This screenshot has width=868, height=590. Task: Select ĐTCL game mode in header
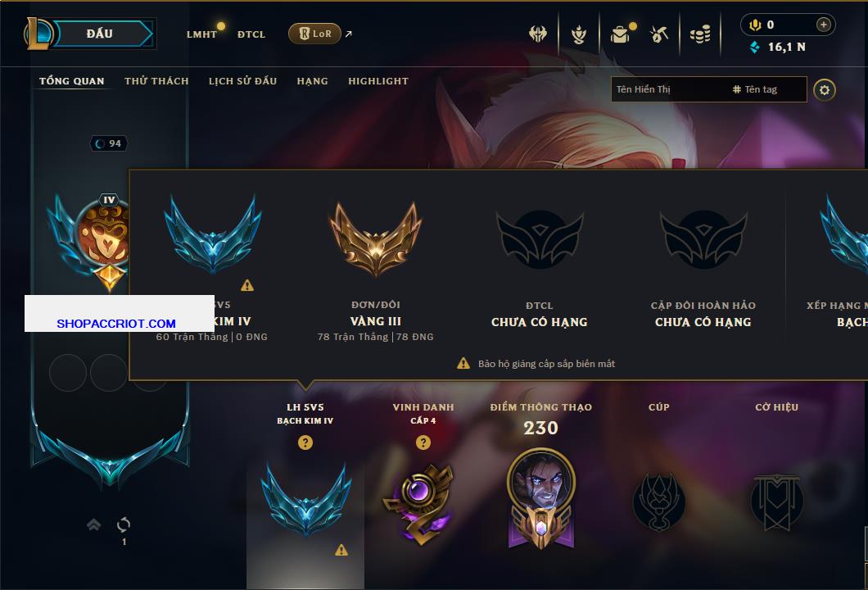click(x=251, y=34)
